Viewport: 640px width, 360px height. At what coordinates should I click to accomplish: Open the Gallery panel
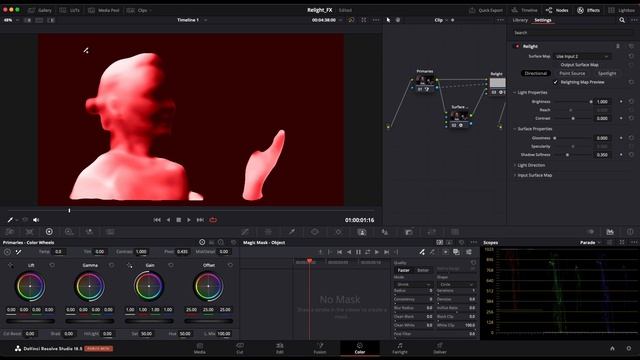tap(40, 10)
